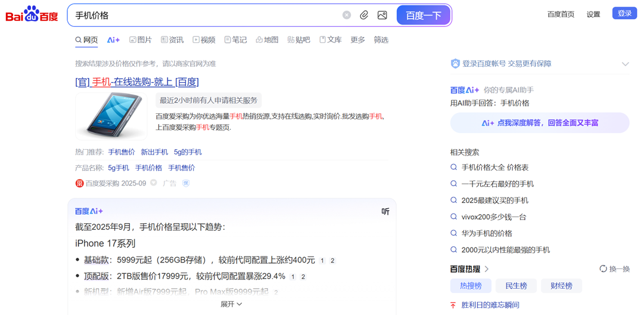Switch to the 图片 tab
644x315 pixels.
click(x=141, y=40)
